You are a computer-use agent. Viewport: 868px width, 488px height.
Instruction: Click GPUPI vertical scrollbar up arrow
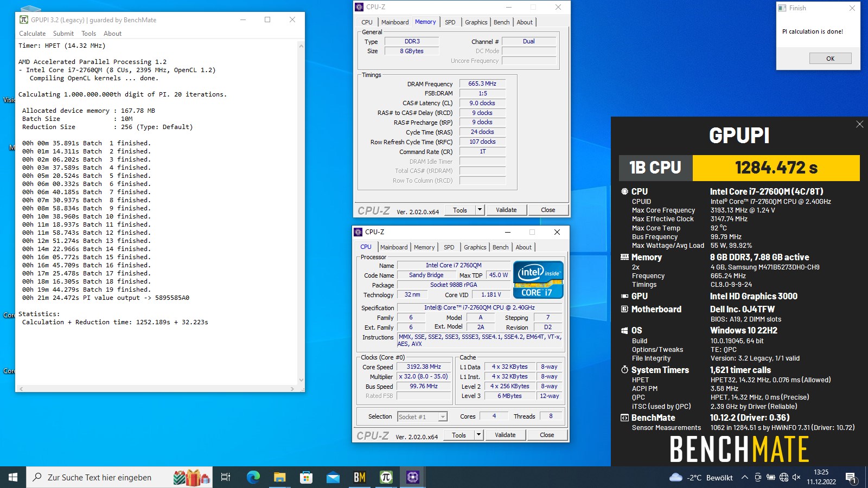pyautogui.click(x=301, y=46)
